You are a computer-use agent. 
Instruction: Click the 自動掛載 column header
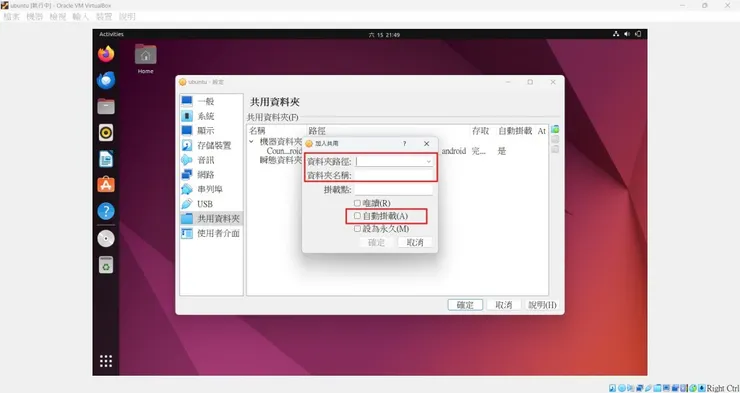(515, 131)
